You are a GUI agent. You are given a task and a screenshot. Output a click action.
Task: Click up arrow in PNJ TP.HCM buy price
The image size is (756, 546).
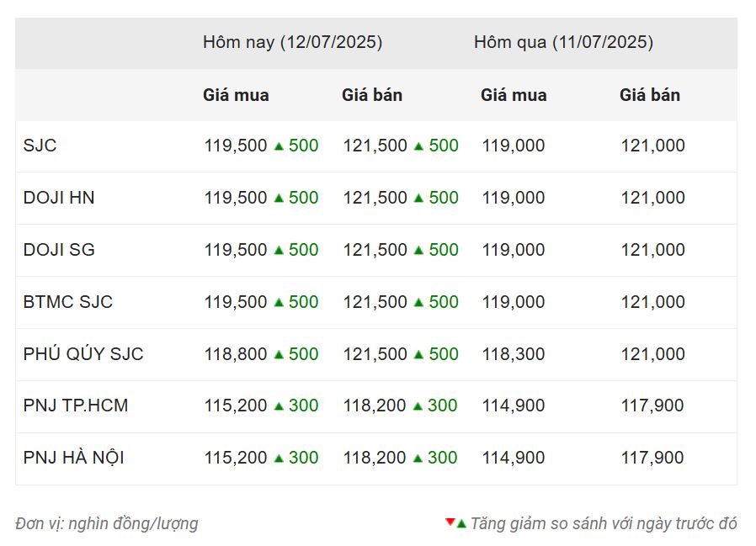click(x=279, y=406)
